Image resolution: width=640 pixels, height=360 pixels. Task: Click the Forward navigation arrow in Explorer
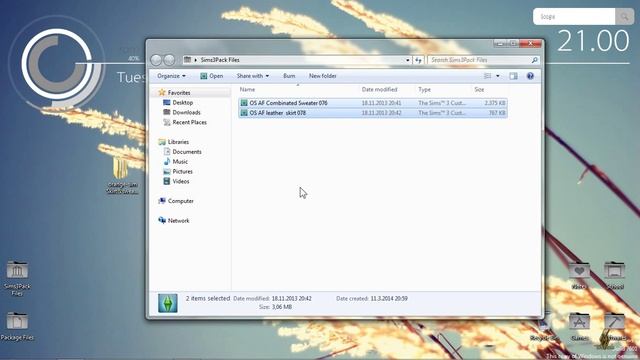[169, 60]
